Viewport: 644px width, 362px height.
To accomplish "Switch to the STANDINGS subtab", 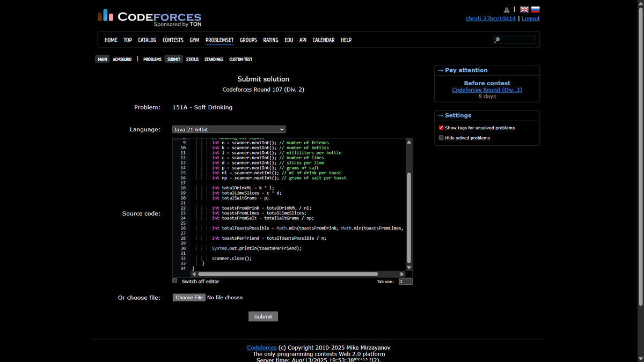I will point(214,59).
